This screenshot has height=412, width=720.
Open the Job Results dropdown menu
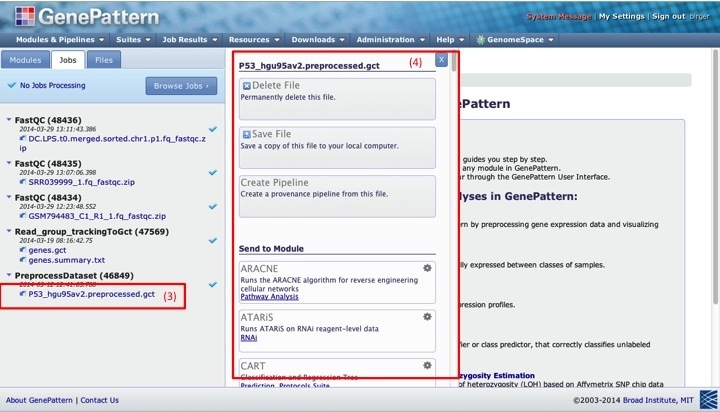point(190,40)
